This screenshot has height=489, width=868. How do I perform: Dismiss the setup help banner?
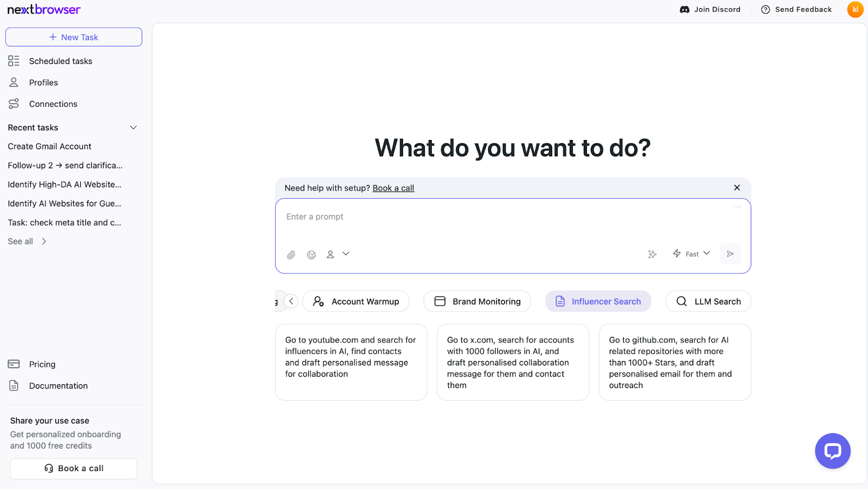[737, 188]
